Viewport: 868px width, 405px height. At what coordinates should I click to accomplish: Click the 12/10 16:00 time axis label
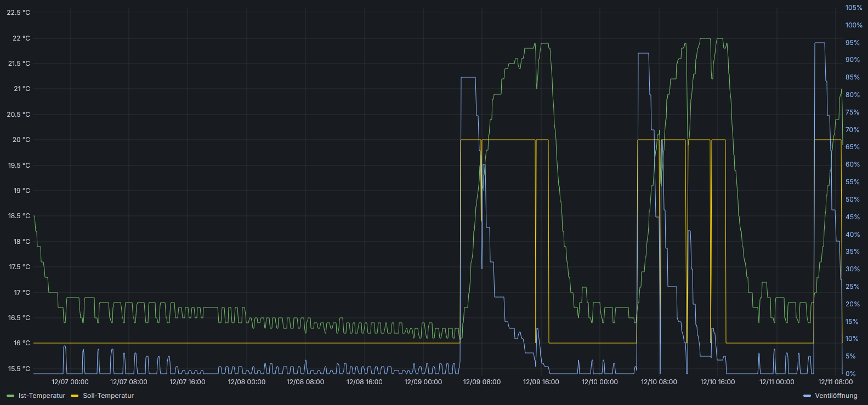(718, 382)
